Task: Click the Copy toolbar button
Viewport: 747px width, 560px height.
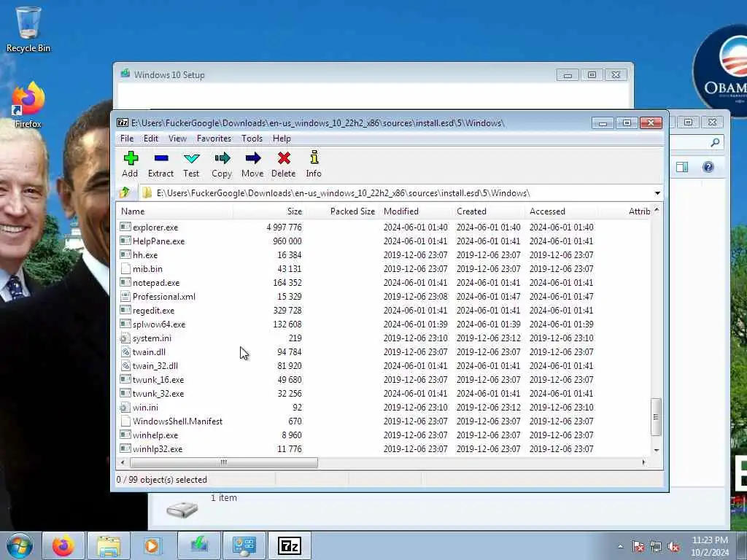Action: 222,164
